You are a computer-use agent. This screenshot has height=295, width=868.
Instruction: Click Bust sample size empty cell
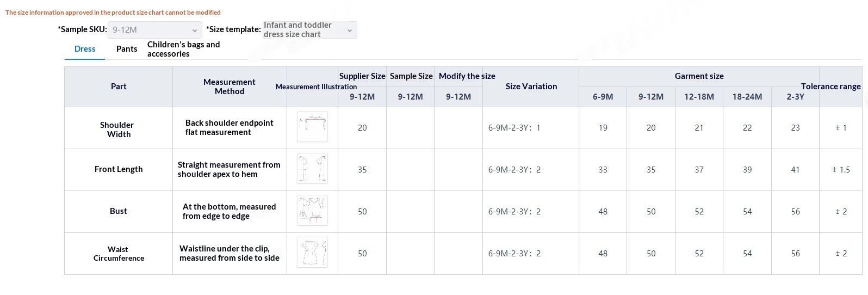[x=411, y=212]
